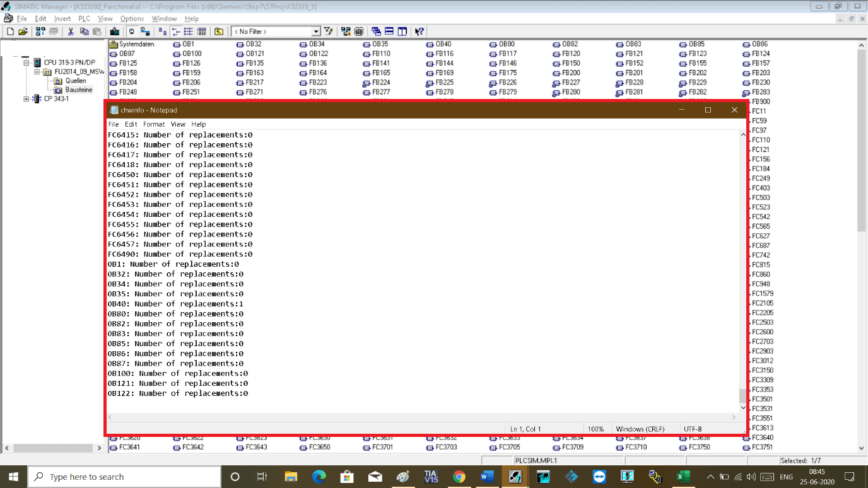The image size is (868, 488).
Task: Click the New Project toolbar icon
Action: [10, 32]
